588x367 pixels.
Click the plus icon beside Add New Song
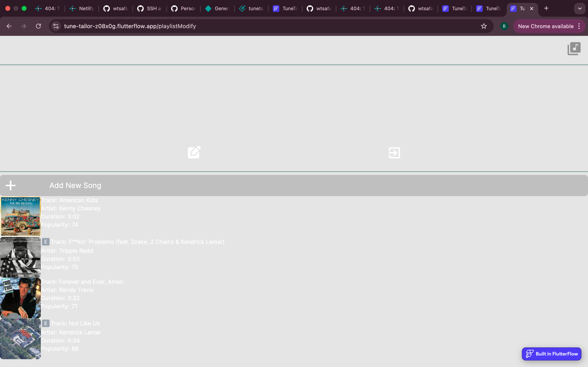[11, 186]
